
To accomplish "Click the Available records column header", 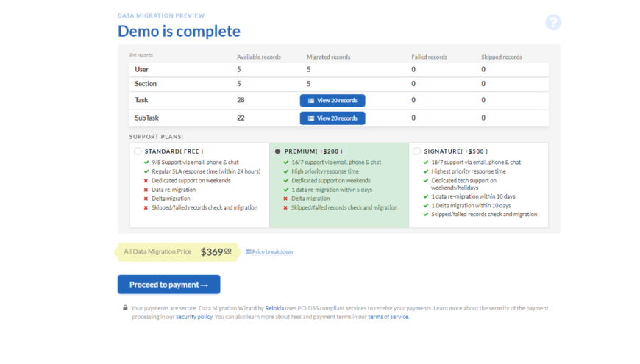I will (259, 57).
